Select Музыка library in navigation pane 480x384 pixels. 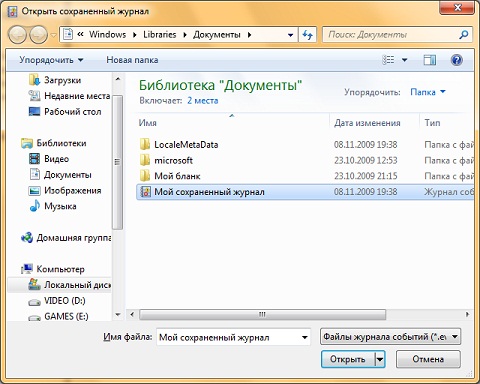60,206
